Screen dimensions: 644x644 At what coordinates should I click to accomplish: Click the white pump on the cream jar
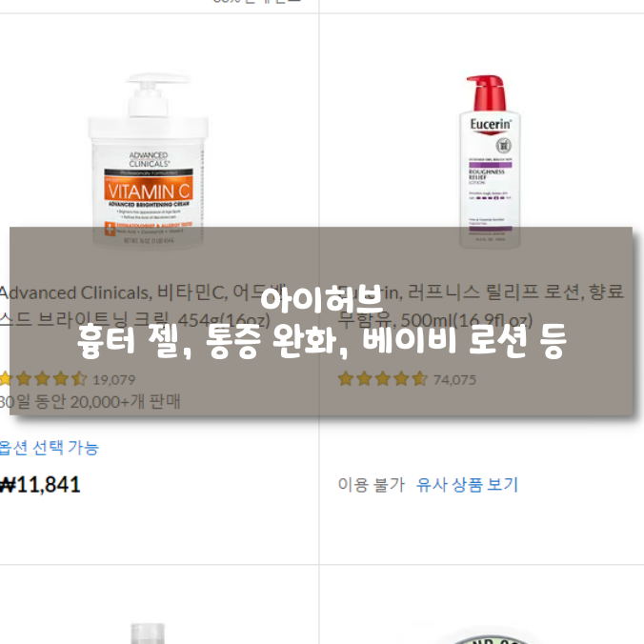tap(152, 95)
